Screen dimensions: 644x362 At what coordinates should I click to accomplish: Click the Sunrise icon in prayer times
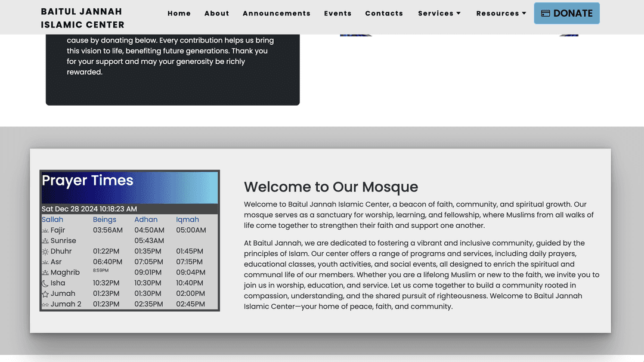pos(45,241)
